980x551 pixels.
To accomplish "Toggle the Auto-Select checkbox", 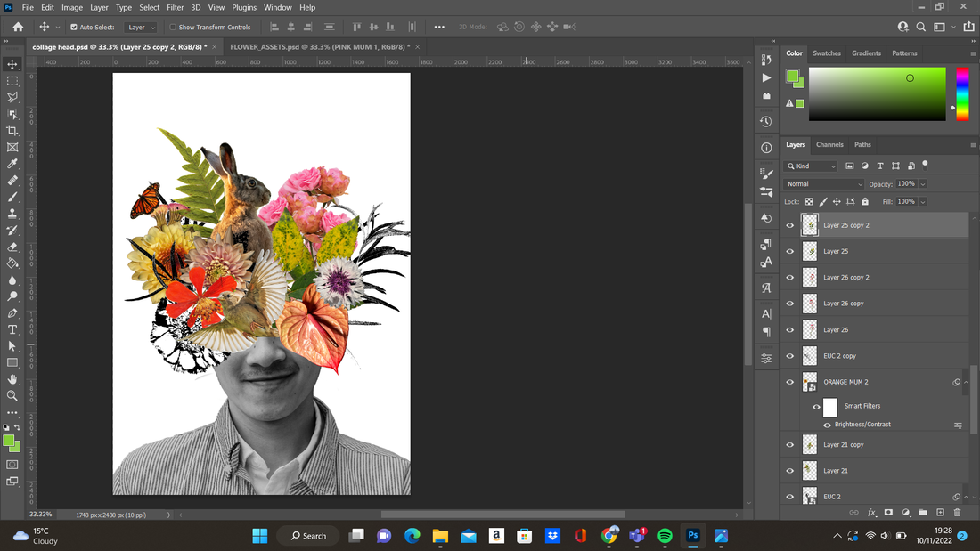I will pyautogui.click(x=74, y=28).
